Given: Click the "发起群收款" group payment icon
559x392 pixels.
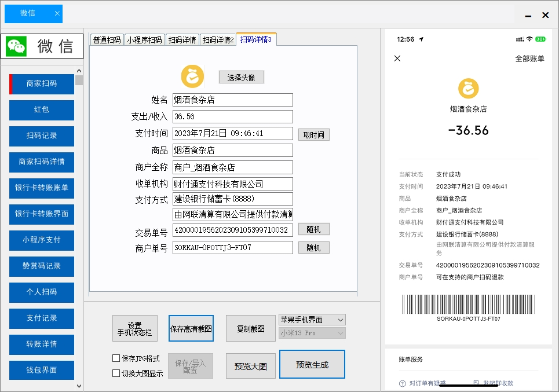Looking at the screenshot, I should tap(476, 383).
